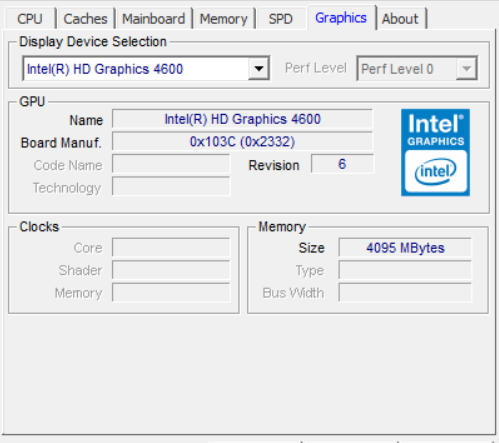Viewport: 499px width, 443px height.
Task: Click the Name label in GPU group
Action: (x=86, y=120)
